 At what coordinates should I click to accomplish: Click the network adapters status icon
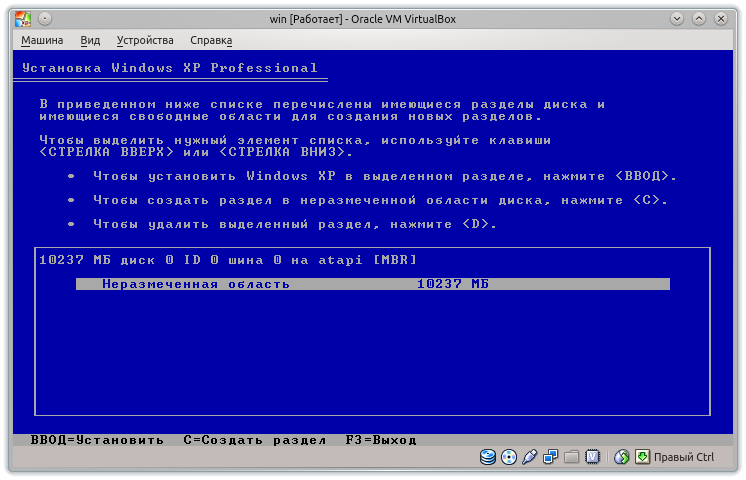click(x=550, y=457)
